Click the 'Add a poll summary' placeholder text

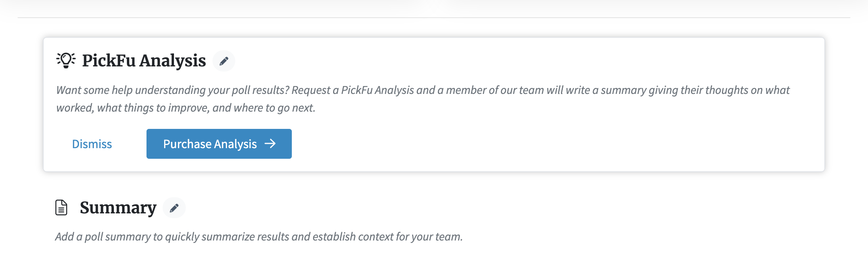pos(259,237)
